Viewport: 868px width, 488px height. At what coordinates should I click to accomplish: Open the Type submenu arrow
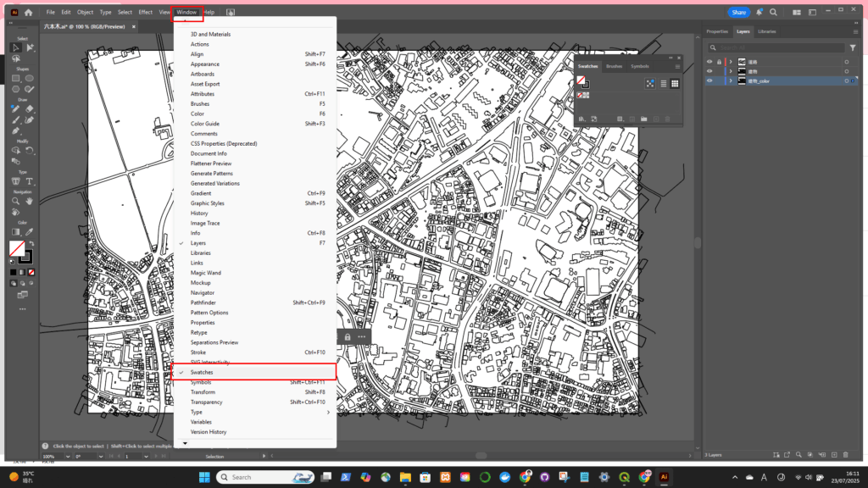click(329, 412)
